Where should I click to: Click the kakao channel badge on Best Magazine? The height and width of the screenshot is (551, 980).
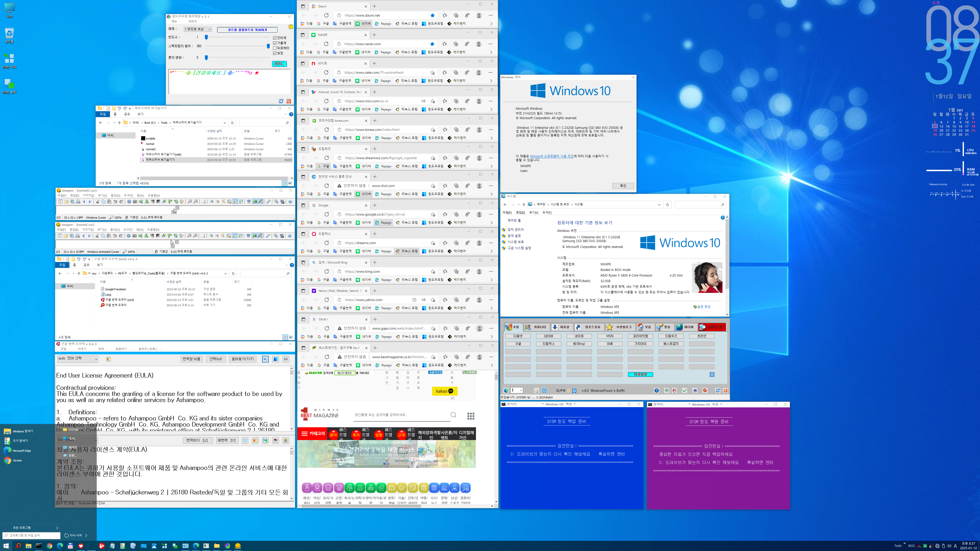[444, 391]
